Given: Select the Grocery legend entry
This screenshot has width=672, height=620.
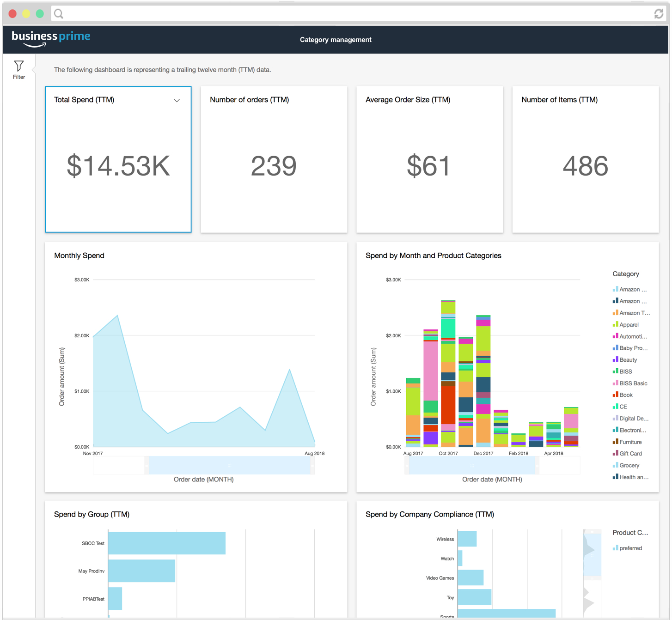Looking at the screenshot, I should pyautogui.click(x=626, y=465).
